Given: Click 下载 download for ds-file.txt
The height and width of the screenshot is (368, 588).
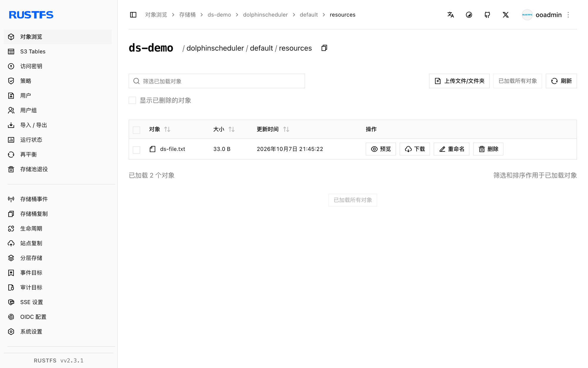Looking at the screenshot, I should pos(415,149).
